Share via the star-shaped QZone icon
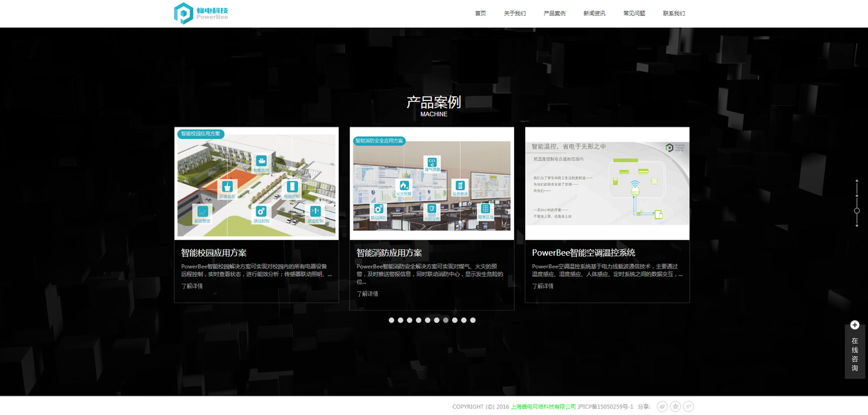This screenshot has height=415, width=868. point(675,407)
